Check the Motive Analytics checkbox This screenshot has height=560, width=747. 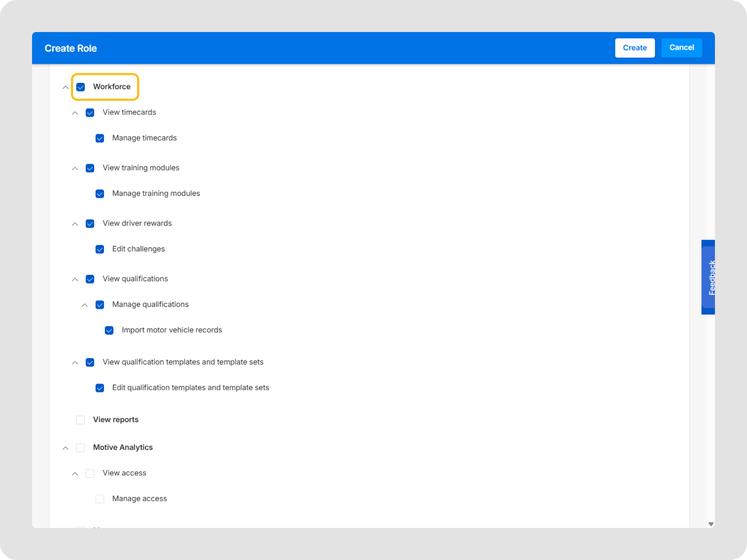pyautogui.click(x=81, y=447)
